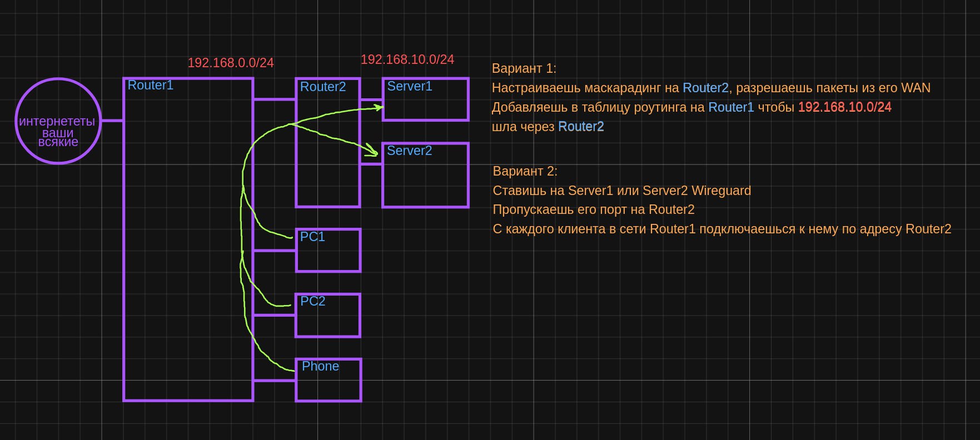Select the "Вариант 1:" heading
The width and height of the screenshot is (980, 440).
(x=524, y=68)
